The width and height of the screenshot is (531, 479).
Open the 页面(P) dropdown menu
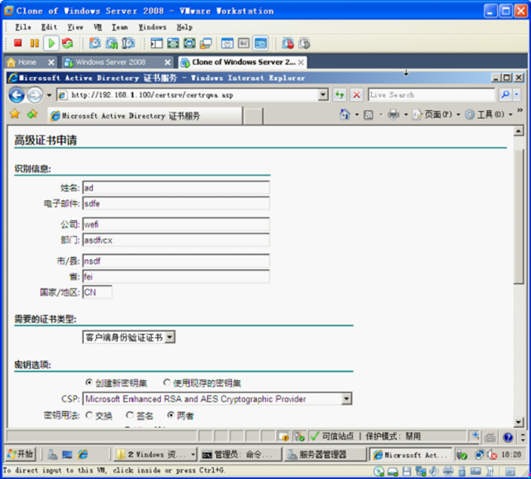pos(437,114)
